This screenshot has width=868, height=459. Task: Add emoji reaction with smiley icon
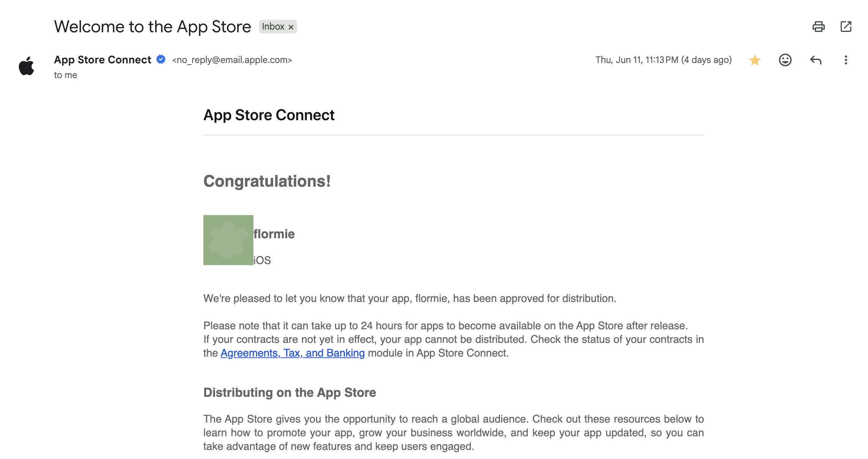[x=785, y=60]
